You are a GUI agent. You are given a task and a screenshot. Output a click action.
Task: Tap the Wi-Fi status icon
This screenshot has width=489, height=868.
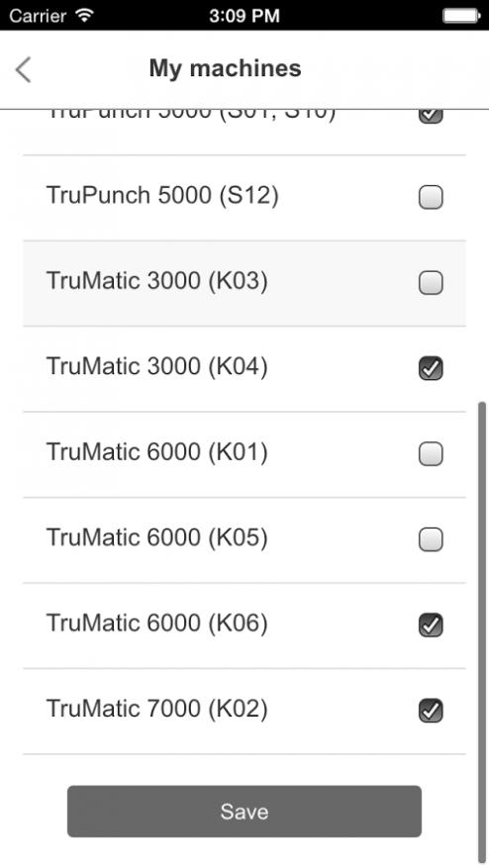[x=85, y=15]
